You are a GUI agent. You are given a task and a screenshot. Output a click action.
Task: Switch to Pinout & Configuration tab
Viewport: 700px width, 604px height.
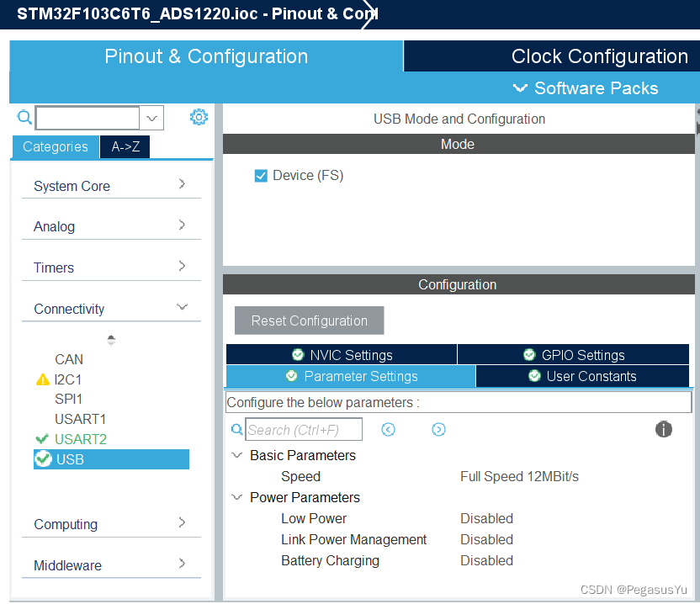click(x=206, y=56)
